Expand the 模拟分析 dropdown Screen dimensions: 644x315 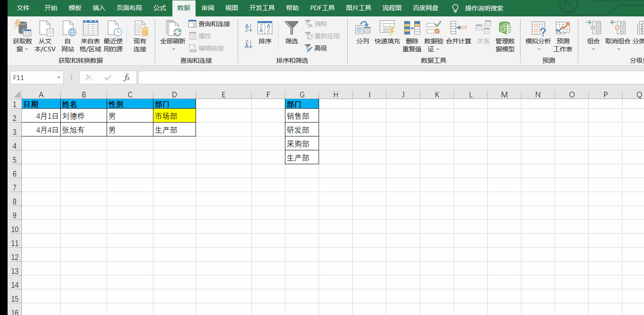pos(538,49)
